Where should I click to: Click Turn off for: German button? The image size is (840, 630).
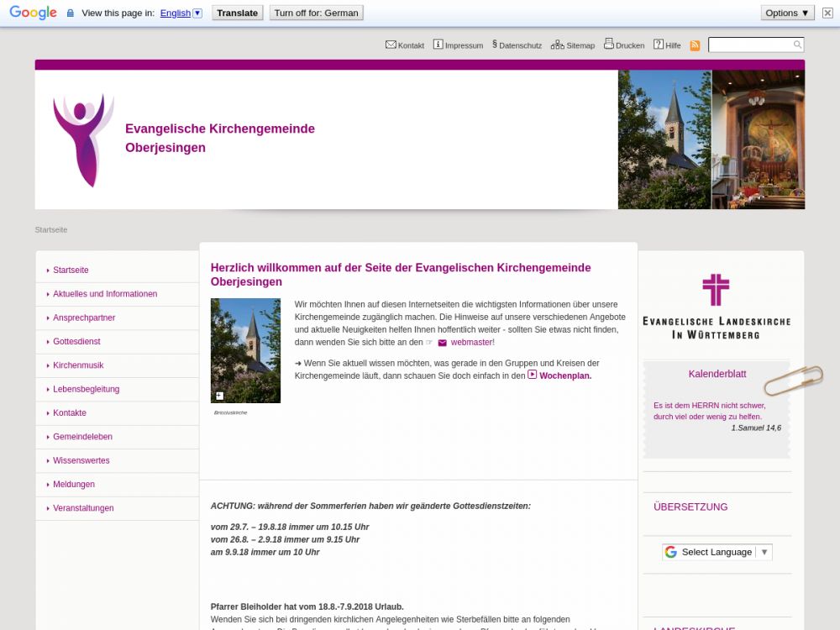316,13
